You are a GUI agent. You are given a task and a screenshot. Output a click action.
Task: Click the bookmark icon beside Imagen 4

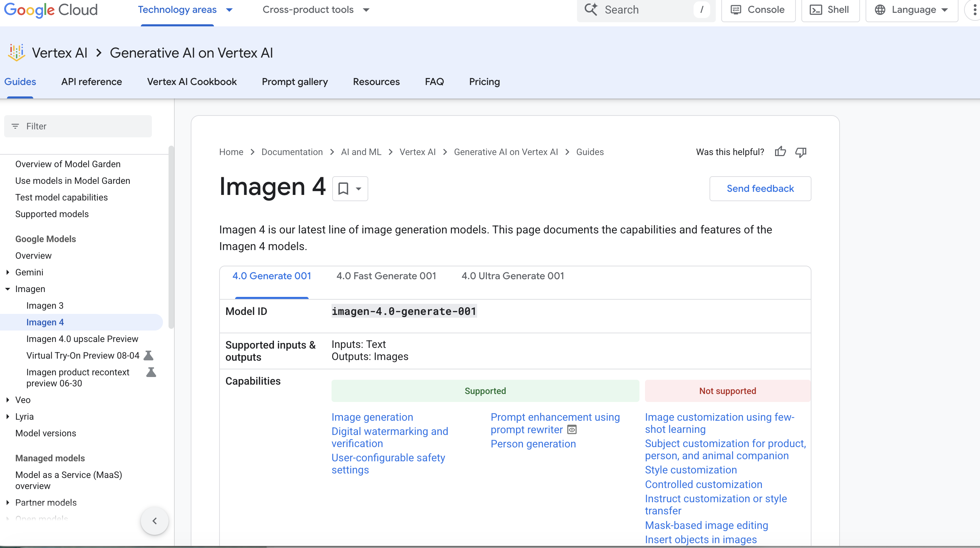[343, 188]
